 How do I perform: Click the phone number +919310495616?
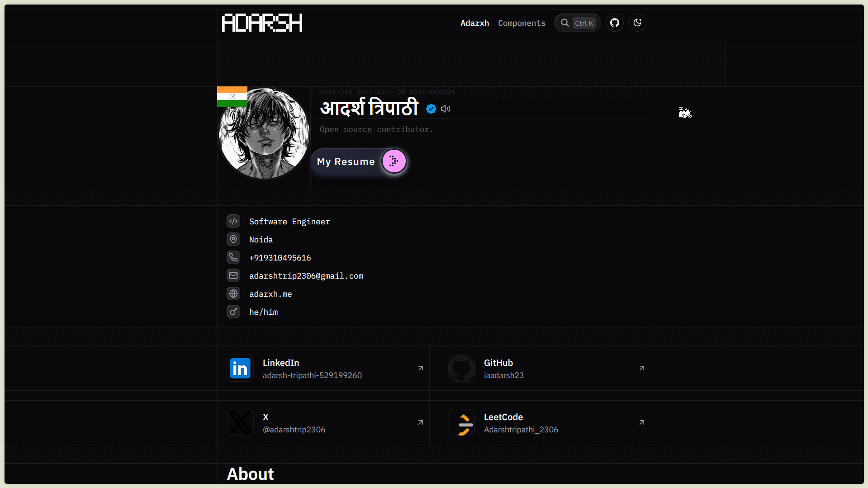point(280,258)
